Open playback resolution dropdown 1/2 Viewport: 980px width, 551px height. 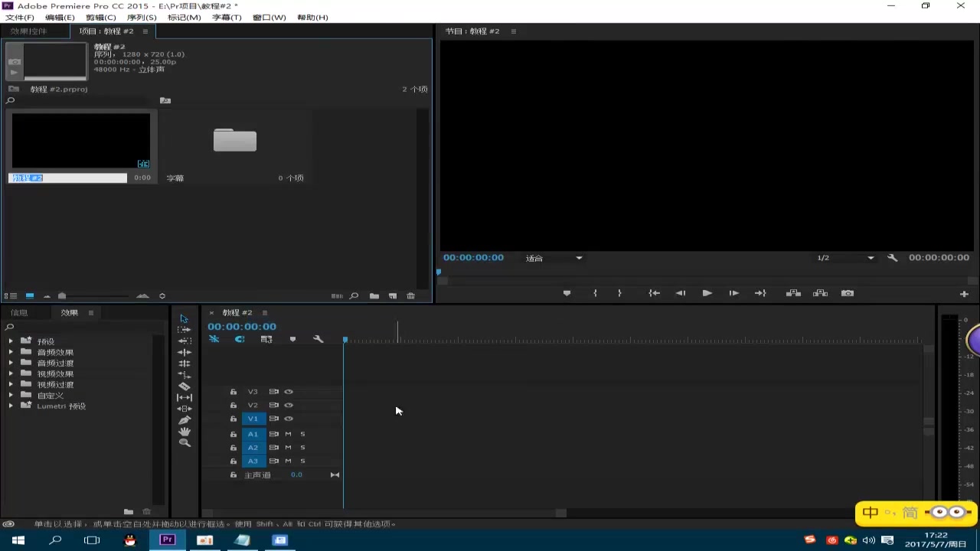coord(845,259)
